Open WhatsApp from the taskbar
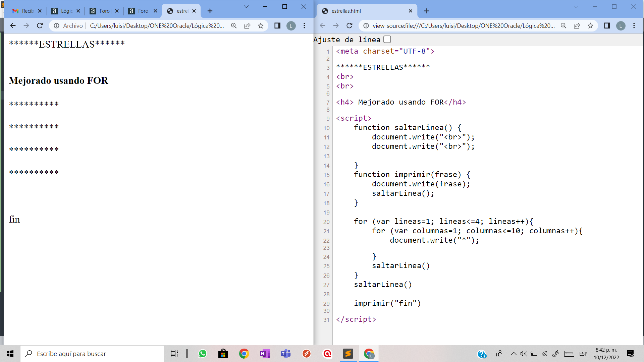The height and width of the screenshot is (362, 644). coord(203,354)
